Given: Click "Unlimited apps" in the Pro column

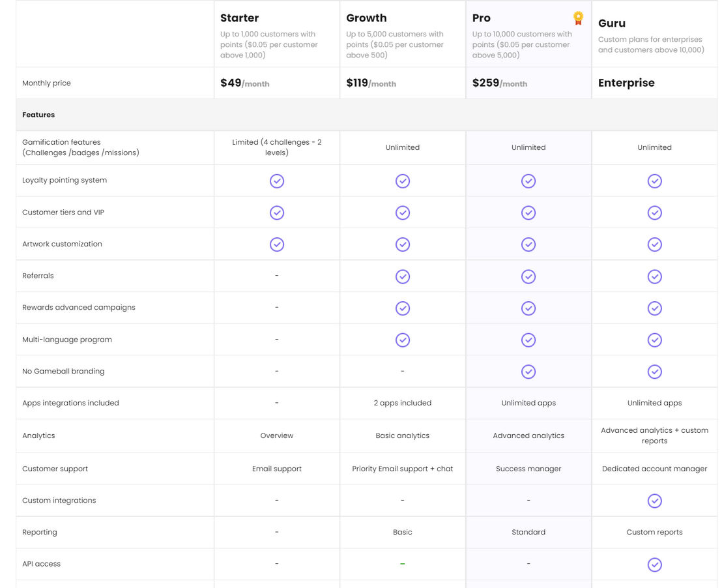Looking at the screenshot, I should (x=528, y=403).
